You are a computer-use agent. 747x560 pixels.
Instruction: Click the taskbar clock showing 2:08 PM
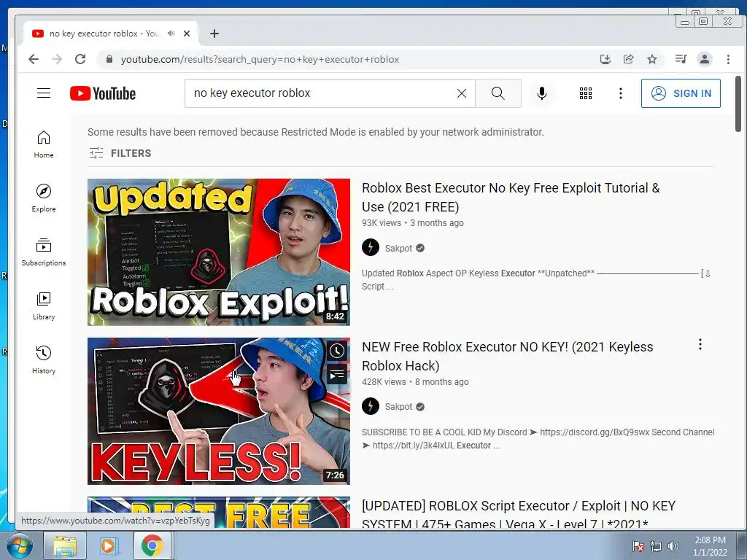click(710, 546)
